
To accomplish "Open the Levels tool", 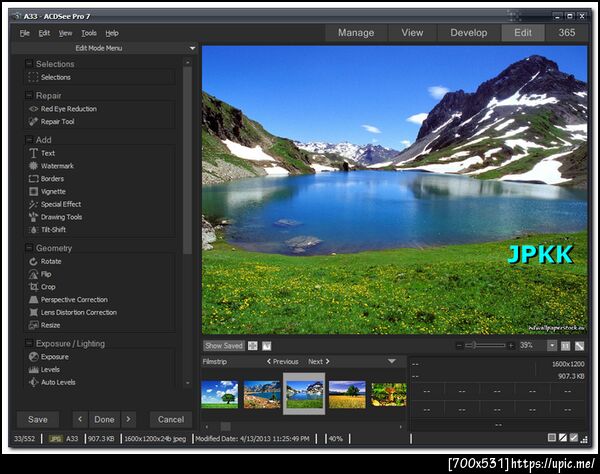I will [44, 370].
